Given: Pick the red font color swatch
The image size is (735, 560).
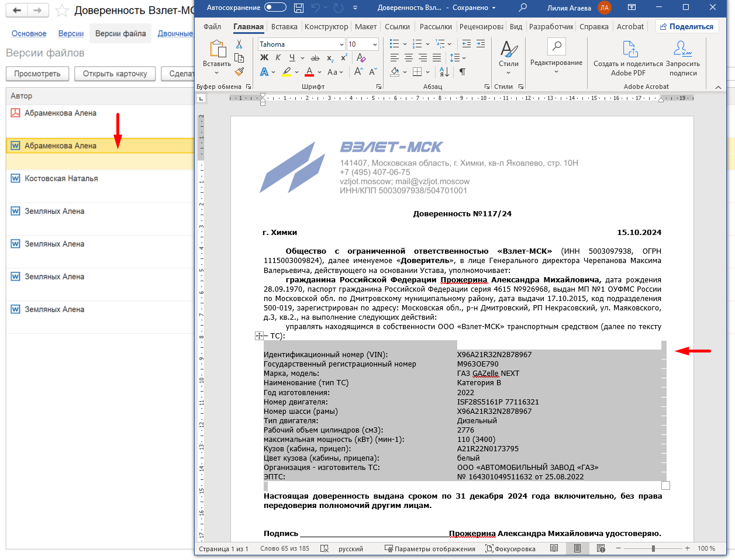Looking at the screenshot, I should 309,72.
